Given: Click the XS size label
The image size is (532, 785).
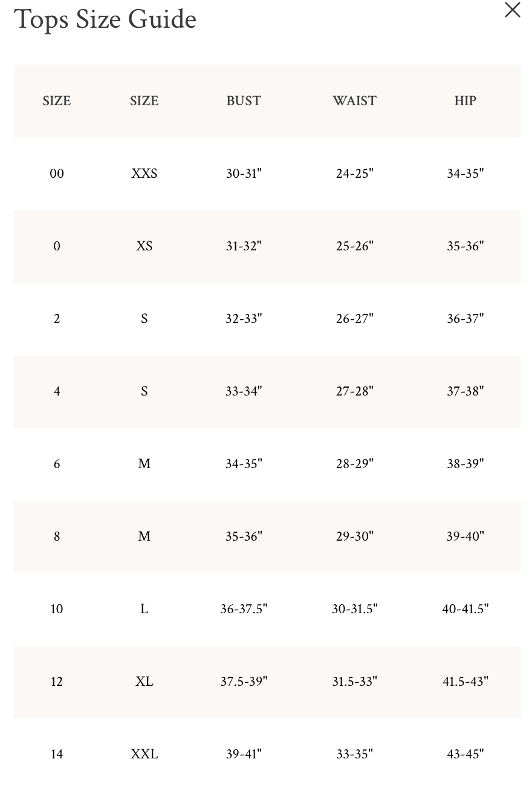Looking at the screenshot, I should [144, 246].
